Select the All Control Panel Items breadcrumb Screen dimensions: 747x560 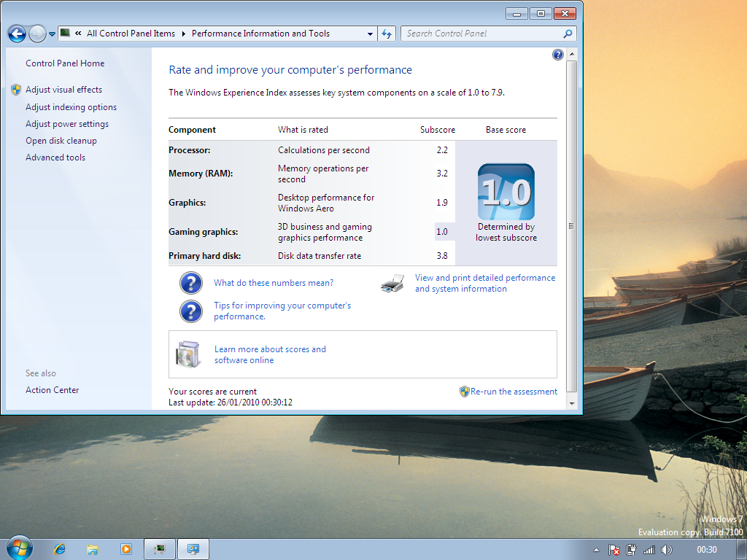[131, 34]
